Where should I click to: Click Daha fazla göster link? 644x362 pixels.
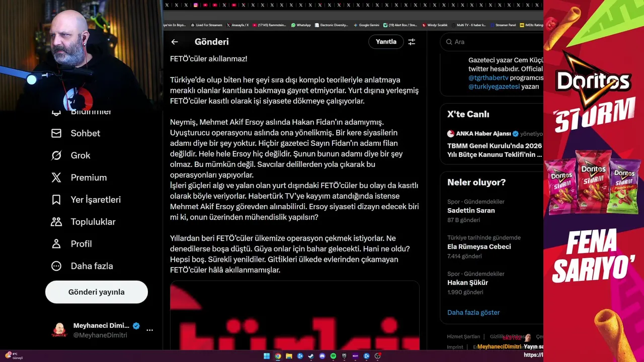click(x=473, y=312)
